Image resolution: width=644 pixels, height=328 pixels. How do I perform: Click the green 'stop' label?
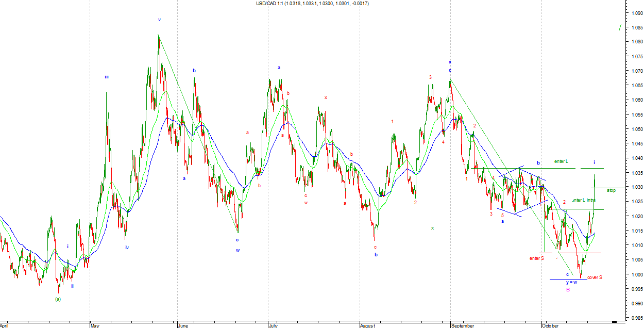coord(611,190)
